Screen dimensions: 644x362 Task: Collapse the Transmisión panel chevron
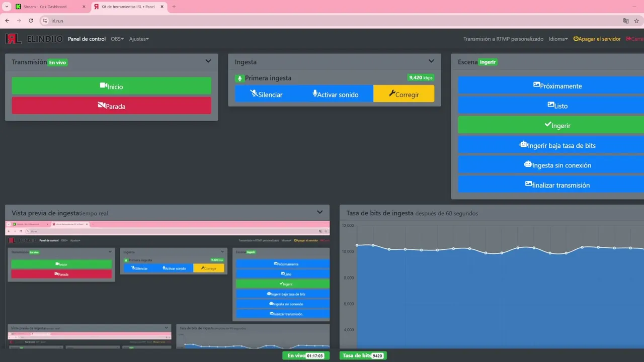tap(208, 61)
